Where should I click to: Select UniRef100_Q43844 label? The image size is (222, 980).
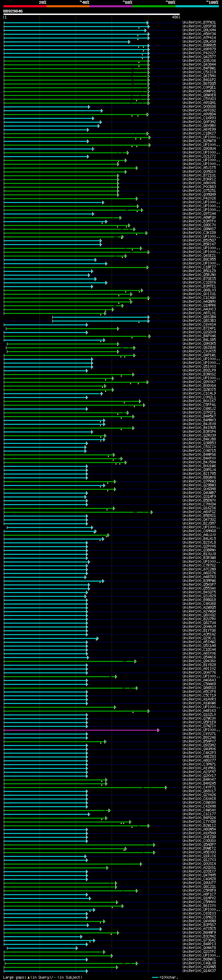[x=199, y=64]
